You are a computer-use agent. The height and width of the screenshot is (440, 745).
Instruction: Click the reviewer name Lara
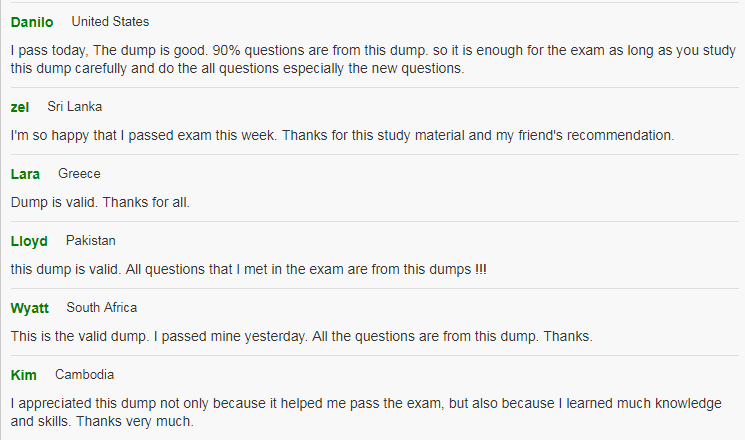coord(25,174)
